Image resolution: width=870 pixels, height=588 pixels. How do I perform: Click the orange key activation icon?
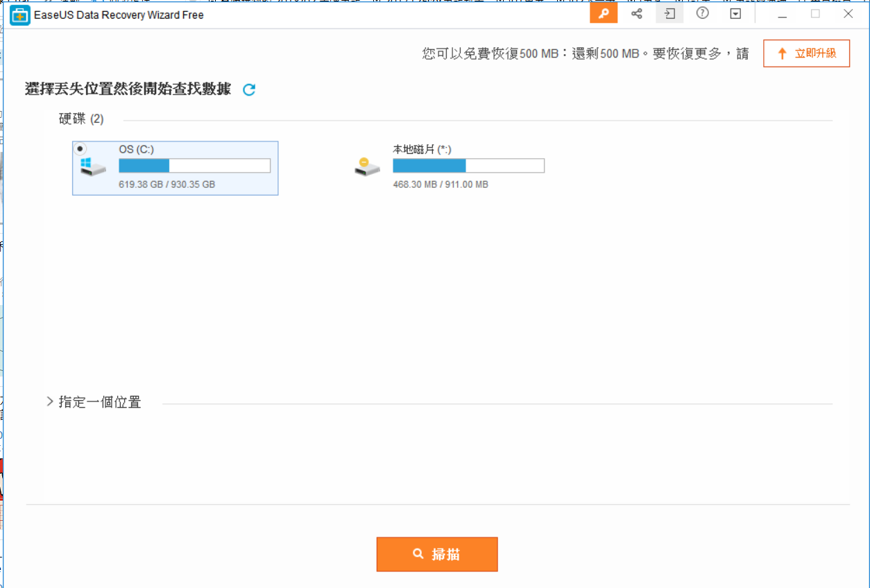click(604, 13)
